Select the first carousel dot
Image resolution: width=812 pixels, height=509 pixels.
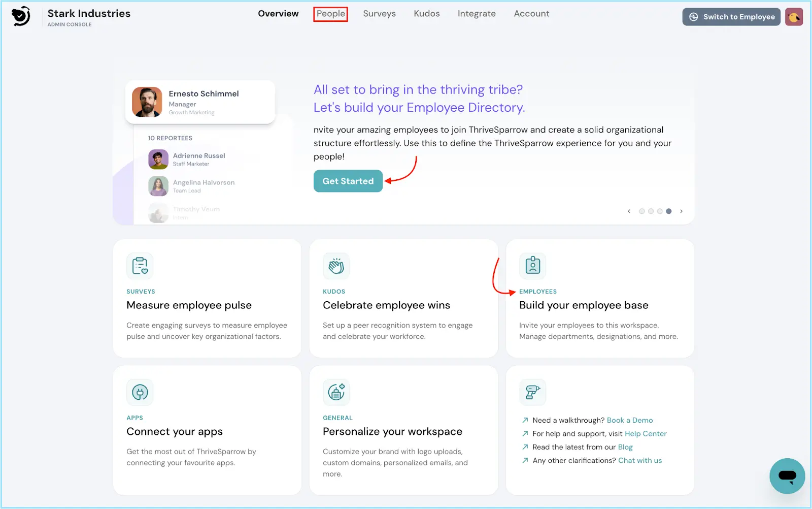(642, 211)
